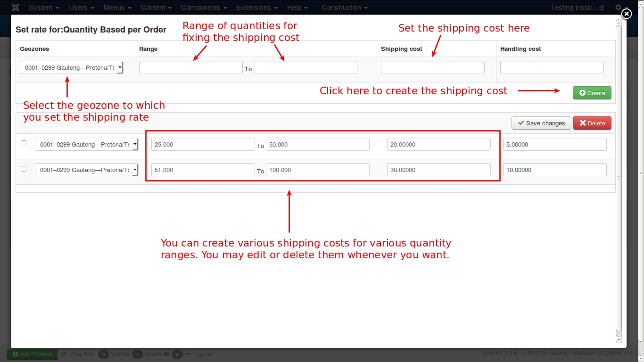Edit the range start field 25.000
Image resolution: width=644 pixels, height=362 pixels.
203,144
